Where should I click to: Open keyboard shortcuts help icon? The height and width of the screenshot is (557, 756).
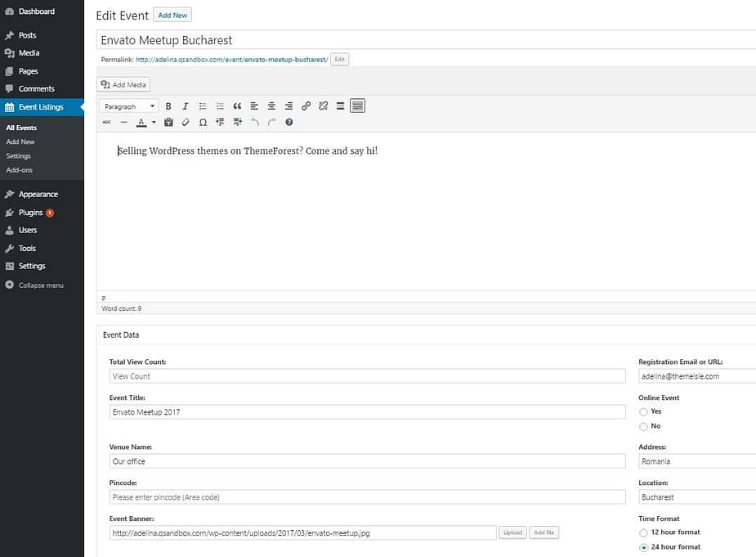click(x=289, y=122)
